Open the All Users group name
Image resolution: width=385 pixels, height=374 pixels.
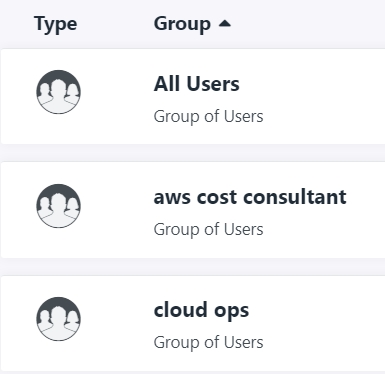pos(196,83)
